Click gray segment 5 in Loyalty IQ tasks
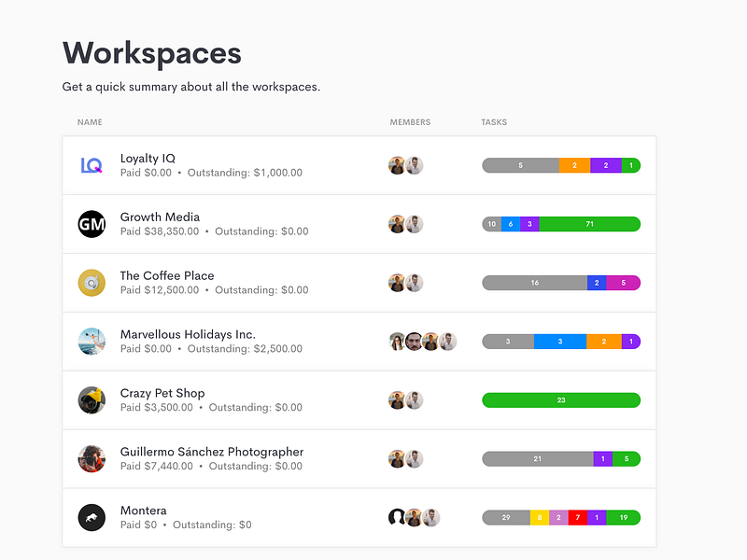747x560 pixels. pyautogui.click(x=521, y=165)
